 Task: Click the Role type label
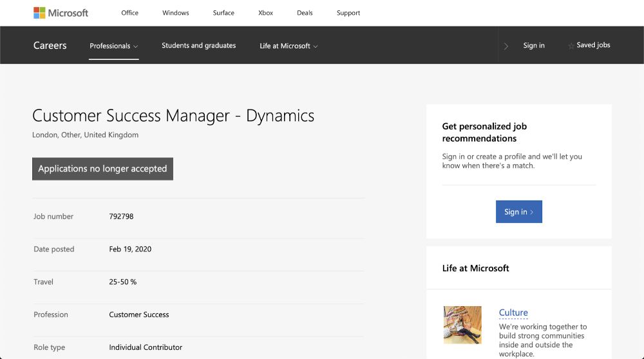[x=50, y=347]
